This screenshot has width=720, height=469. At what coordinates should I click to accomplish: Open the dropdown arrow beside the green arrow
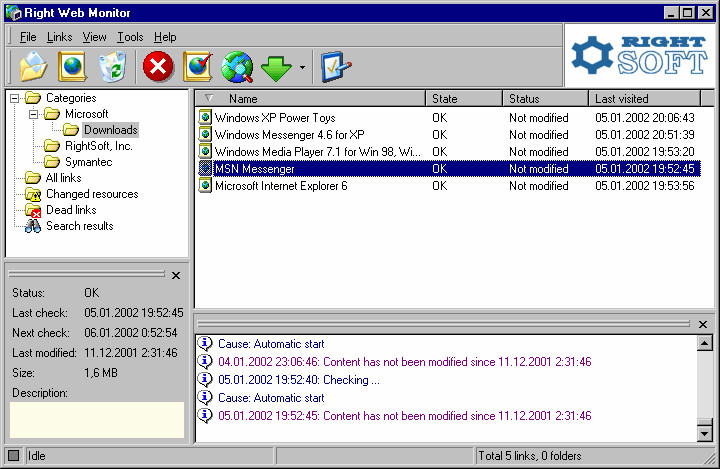point(302,67)
